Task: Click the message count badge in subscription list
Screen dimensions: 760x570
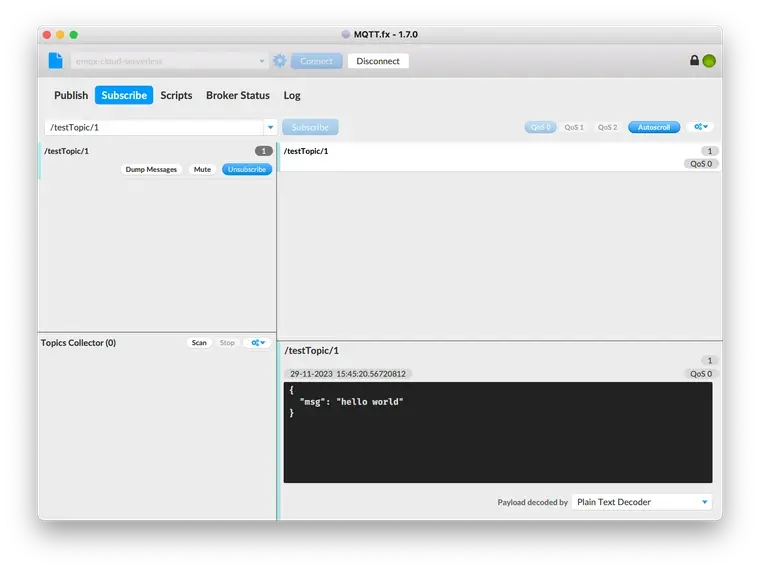Action: [264, 151]
